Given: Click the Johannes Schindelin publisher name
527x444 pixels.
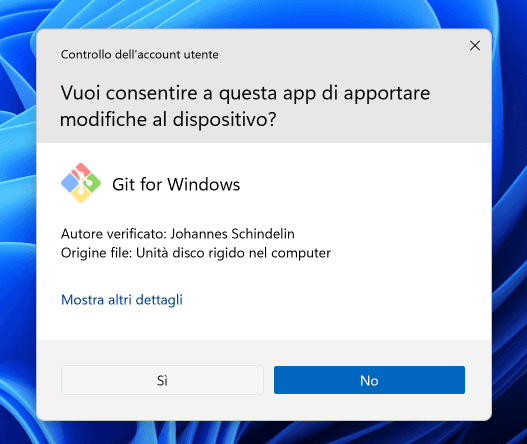Looking at the screenshot, I should (x=233, y=234).
